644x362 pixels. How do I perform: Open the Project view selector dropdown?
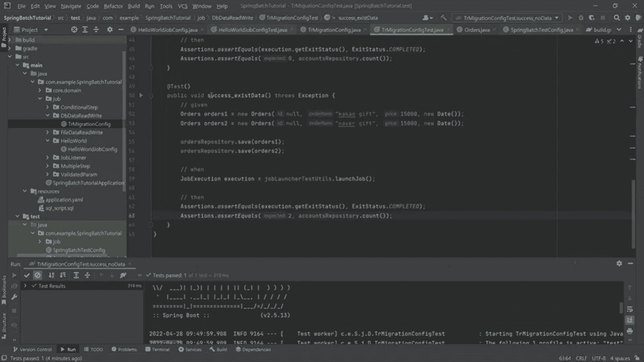pyautogui.click(x=32, y=29)
